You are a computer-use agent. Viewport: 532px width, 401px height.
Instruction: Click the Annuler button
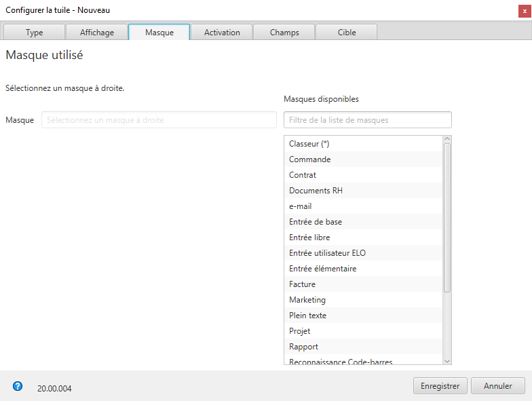pos(498,385)
